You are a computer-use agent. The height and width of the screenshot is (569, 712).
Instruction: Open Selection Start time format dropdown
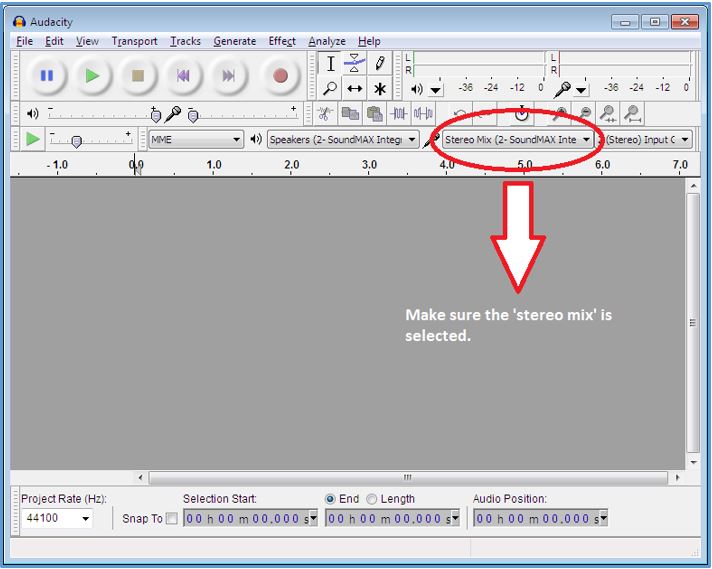(x=313, y=518)
